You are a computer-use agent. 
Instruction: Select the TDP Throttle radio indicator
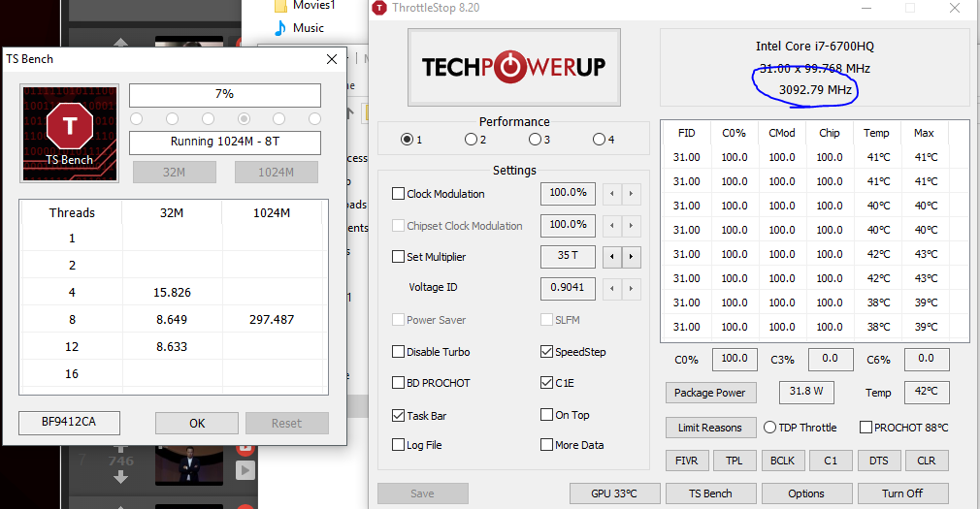770,428
